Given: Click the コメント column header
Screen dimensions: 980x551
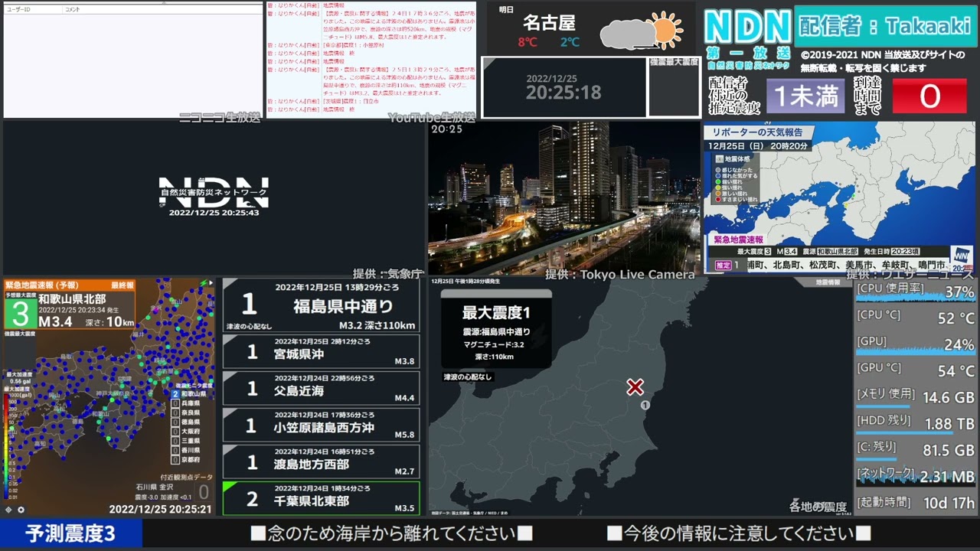Looking at the screenshot, I should [x=73, y=10].
